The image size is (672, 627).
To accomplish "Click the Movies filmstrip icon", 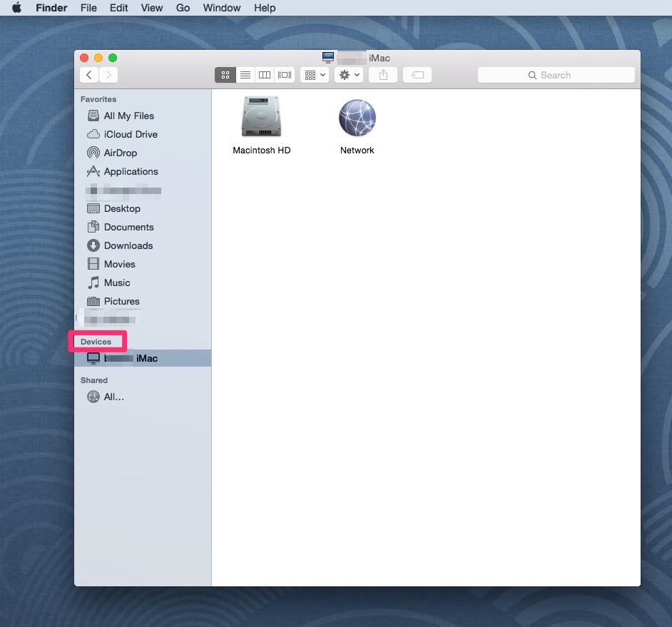I will (x=93, y=264).
